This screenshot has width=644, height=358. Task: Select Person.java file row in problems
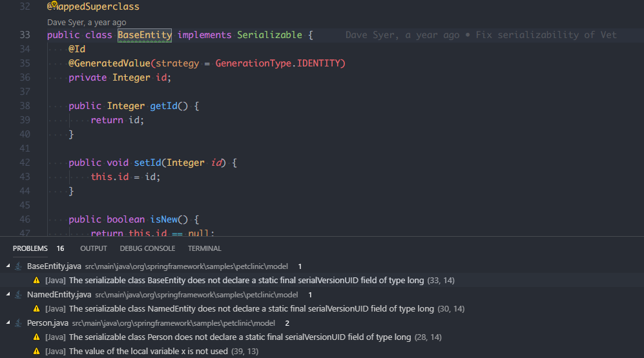322,323
